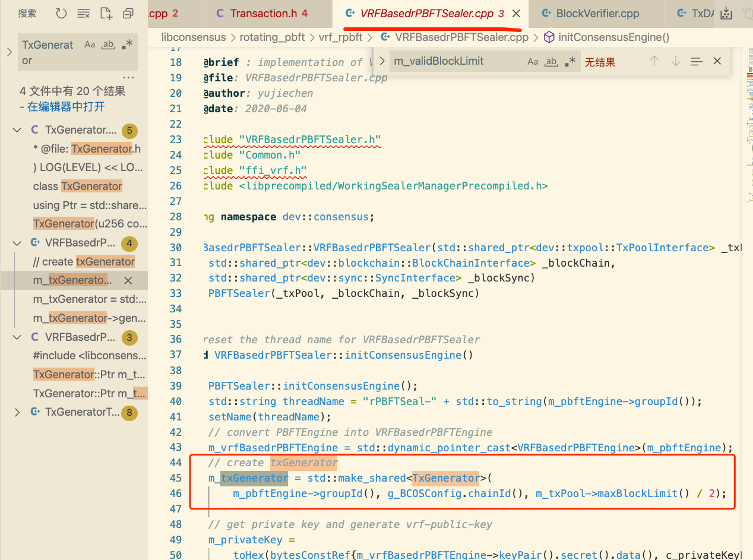
Task: Click line number 37 in gutter
Action: point(175,355)
